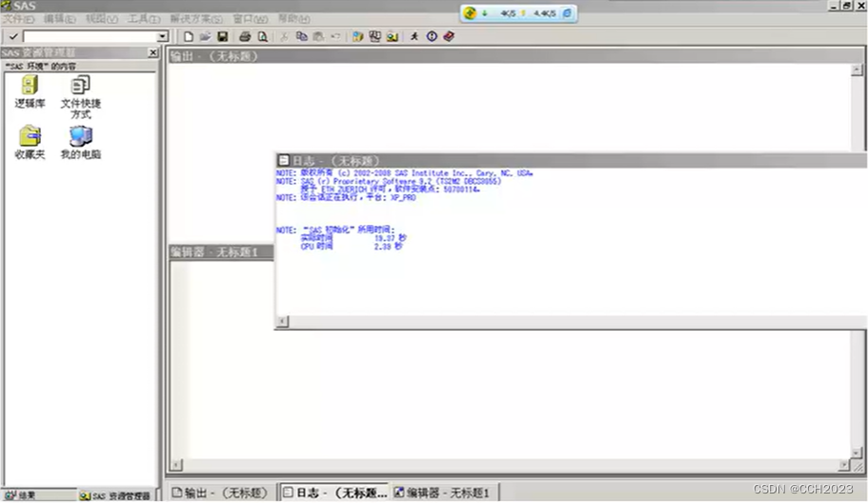868x503 pixels.
Task: Switch to the 输出 window tab
Action: click(x=221, y=492)
